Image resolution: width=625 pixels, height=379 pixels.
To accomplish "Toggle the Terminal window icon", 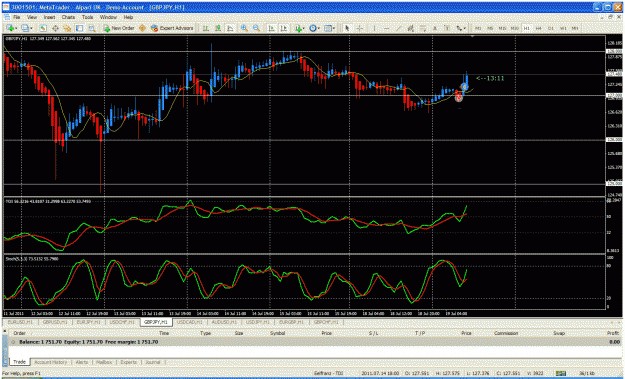I will tap(79, 28).
